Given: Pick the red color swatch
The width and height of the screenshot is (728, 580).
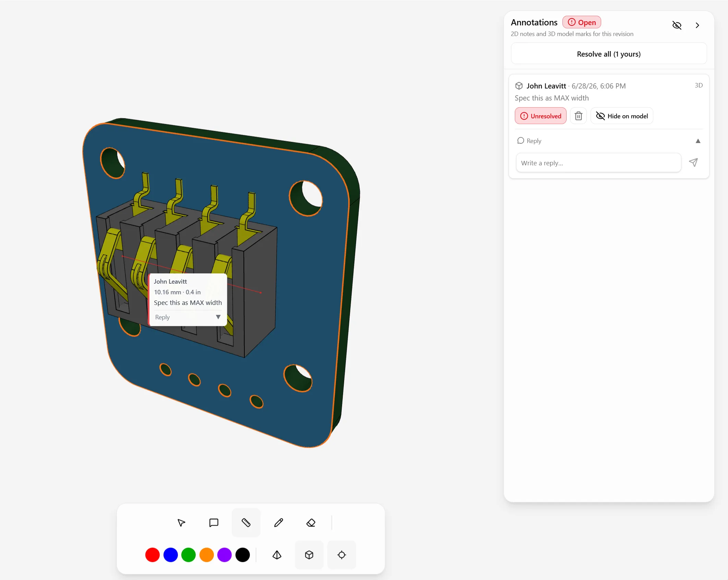Looking at the screenshot, I should click(153, 555).
